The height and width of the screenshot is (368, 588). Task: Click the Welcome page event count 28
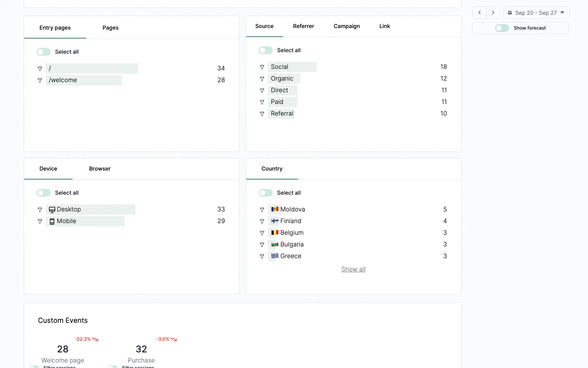tap(63, 349)
